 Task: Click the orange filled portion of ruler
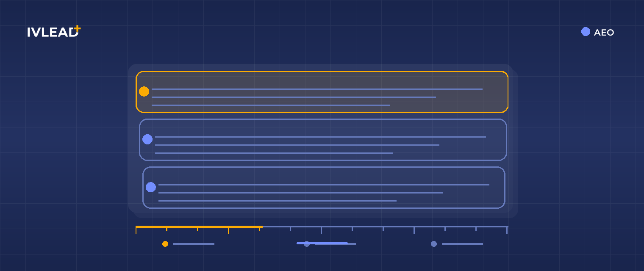tap(199, 227)
